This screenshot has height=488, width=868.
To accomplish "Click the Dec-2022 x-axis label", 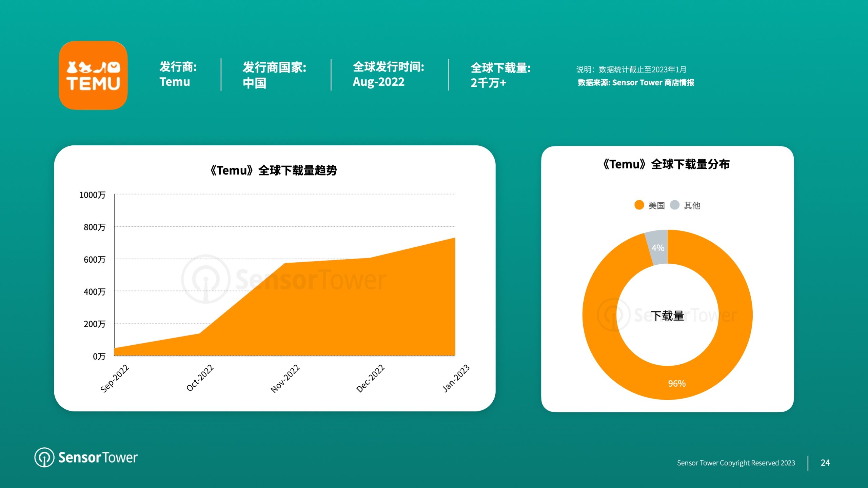I will point(370,378).
